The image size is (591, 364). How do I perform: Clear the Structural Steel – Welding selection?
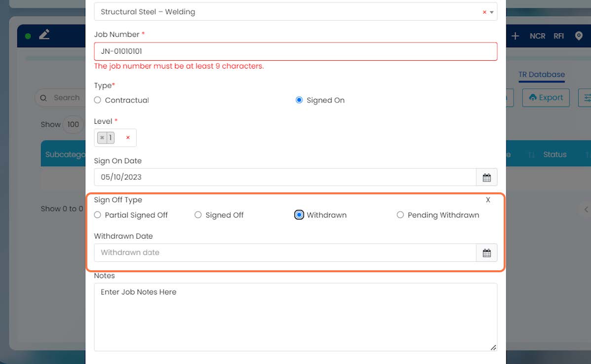click(x=484, y=12)
